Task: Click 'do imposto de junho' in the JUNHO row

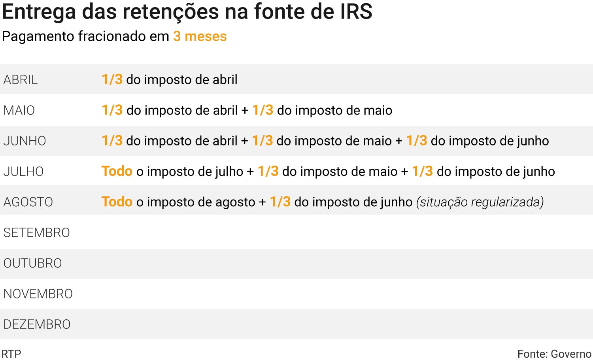Action: 489,141
